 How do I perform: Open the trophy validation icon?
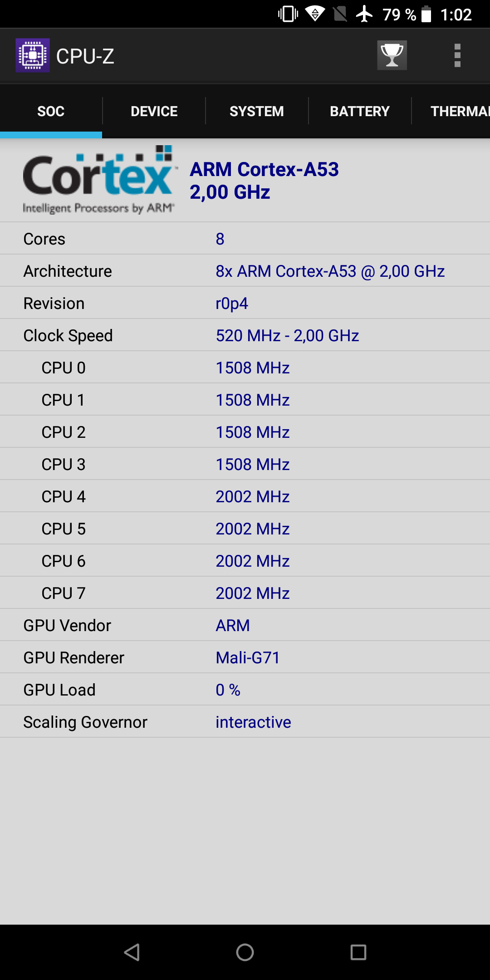pos(392,55)
